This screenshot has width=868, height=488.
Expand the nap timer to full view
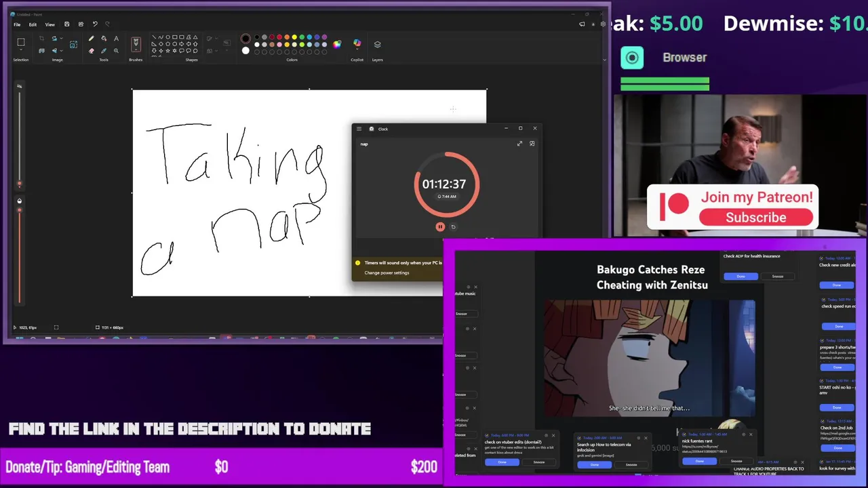pos(519,144)
